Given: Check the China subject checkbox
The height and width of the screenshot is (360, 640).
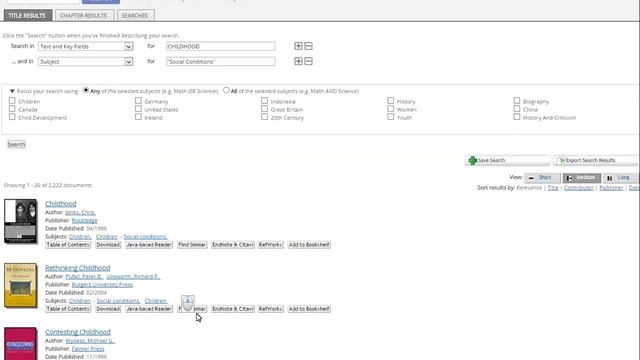Looking at the screenshot, I should [x=517, y=109].
